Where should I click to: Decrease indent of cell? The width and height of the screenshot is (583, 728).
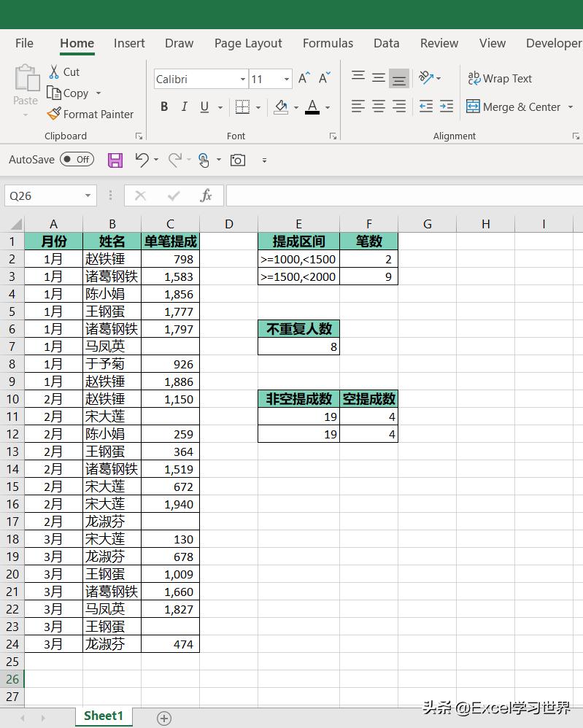click(426, 107)
